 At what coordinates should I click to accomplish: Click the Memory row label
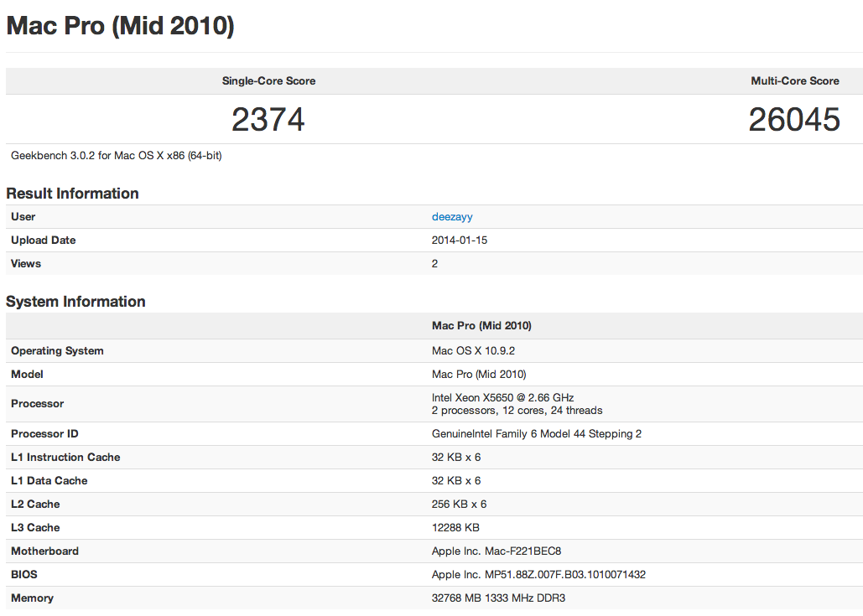click(x=32, y=598)
